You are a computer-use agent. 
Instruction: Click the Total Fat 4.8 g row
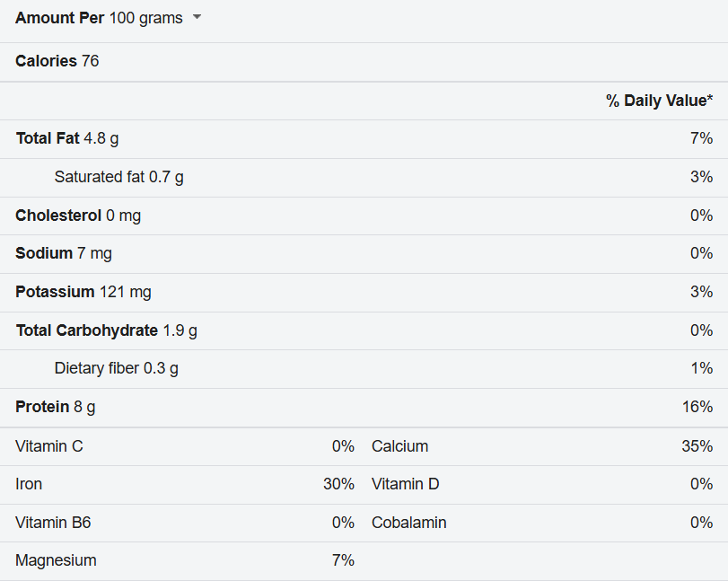pos(364,139)
